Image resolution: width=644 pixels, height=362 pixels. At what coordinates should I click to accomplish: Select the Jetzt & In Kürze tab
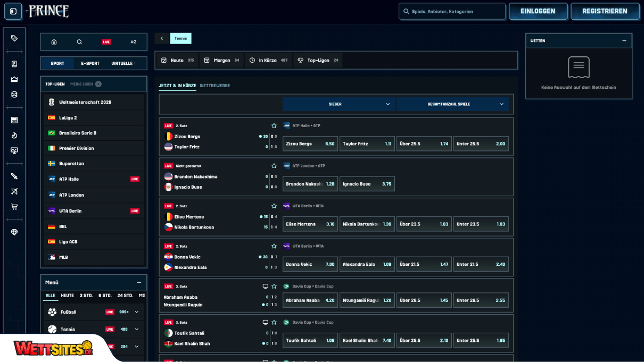pyautogui.click(x=177, y=86)
